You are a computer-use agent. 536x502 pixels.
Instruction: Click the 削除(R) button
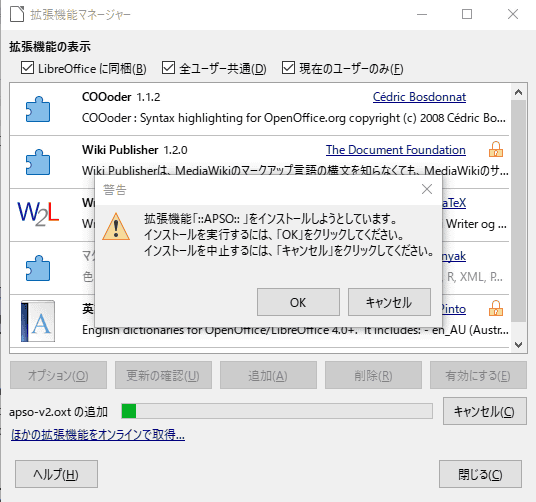373,375
